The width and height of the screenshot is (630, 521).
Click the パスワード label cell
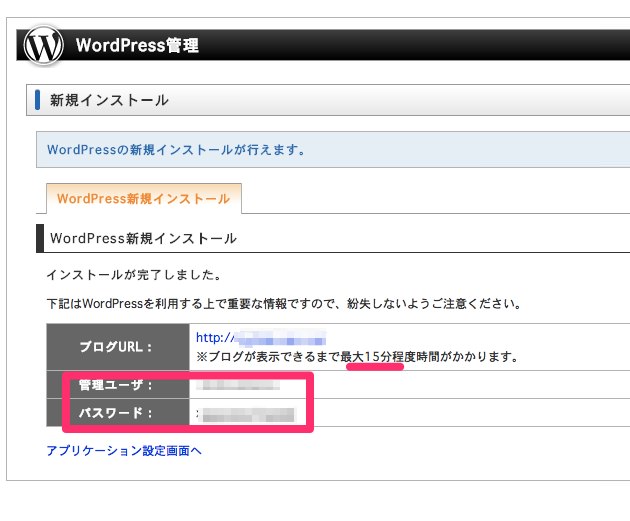pos(118,412)
